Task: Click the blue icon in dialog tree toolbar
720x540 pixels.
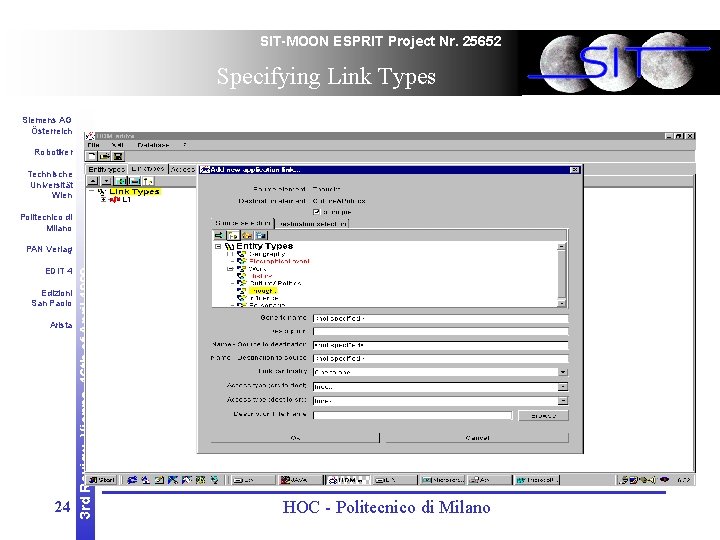Action: [261, 235]
